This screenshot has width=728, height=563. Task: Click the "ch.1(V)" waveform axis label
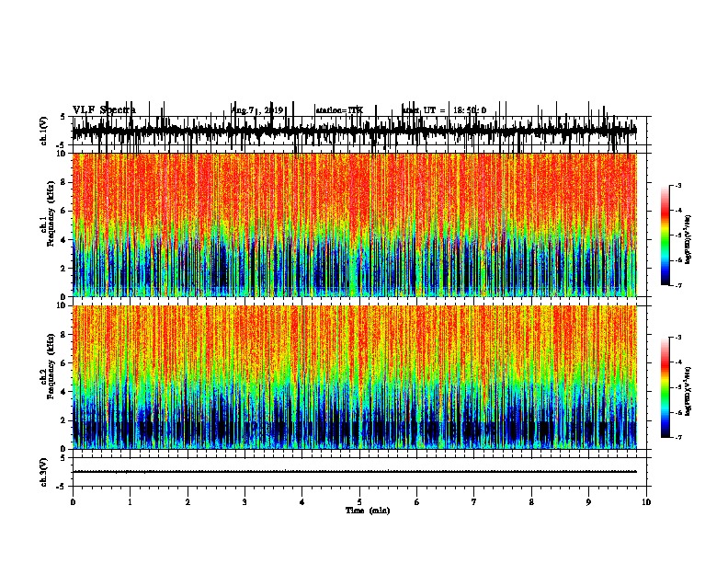point(43,131)
